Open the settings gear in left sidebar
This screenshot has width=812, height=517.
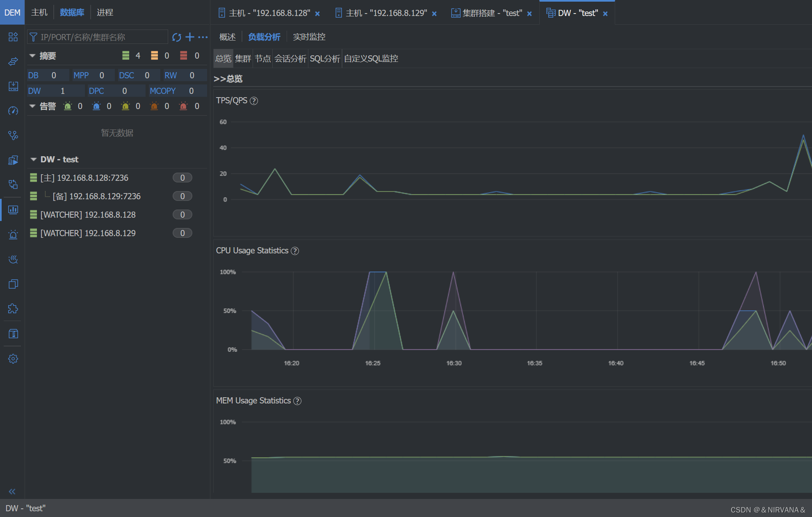pos(13,359)
